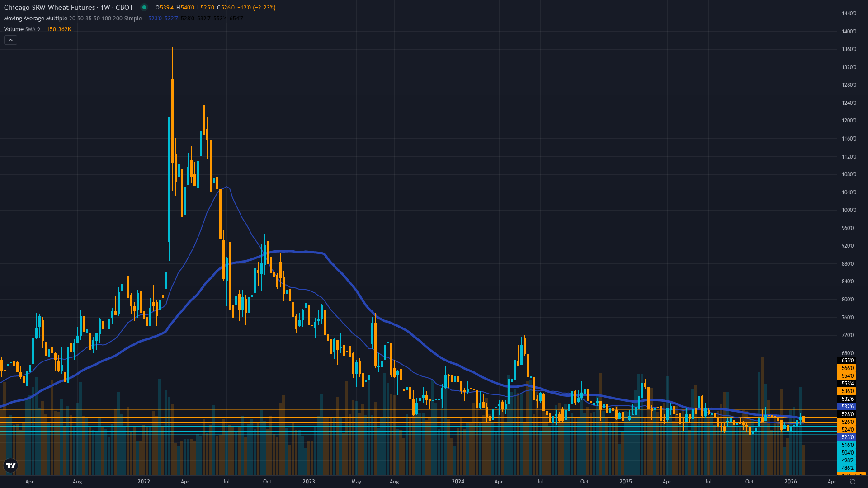
Task: Click the 553'4 moving average legend value
Action: (x=220, y=19)
